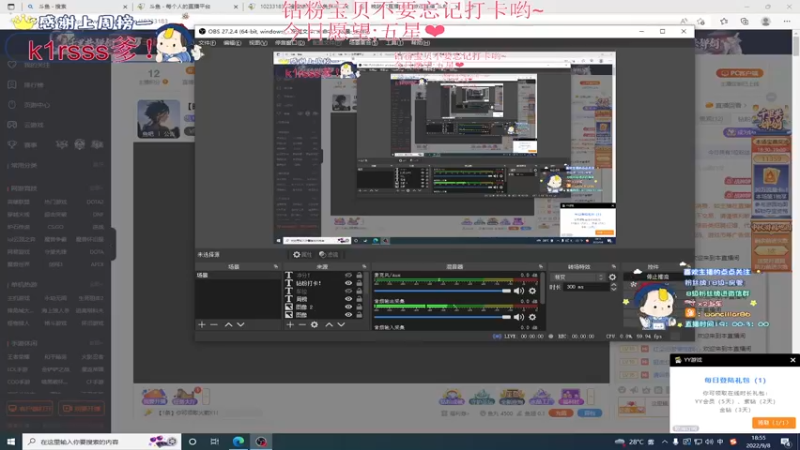800x450 pixels.
Task: Open the OBS 编辑(E) menu
Action: (x=232, y=43)
